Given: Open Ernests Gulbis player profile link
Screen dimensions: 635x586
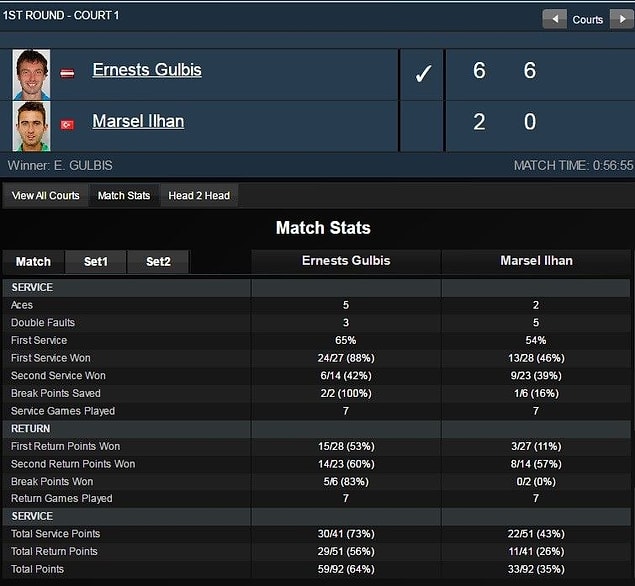Looking at the screenshot, I should point(147,70).
